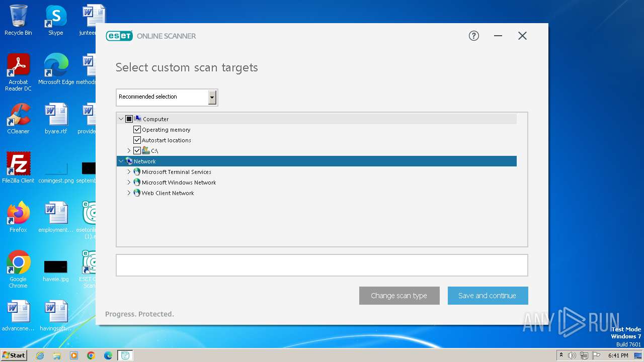
Task: Uncheck the Operating memory checkbox
Action: (x=137, y=130)
